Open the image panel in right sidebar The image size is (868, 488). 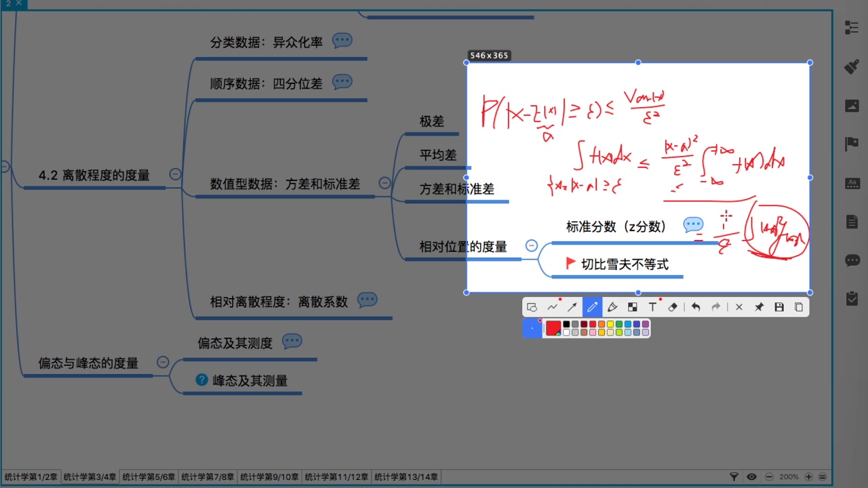[852, 105]
